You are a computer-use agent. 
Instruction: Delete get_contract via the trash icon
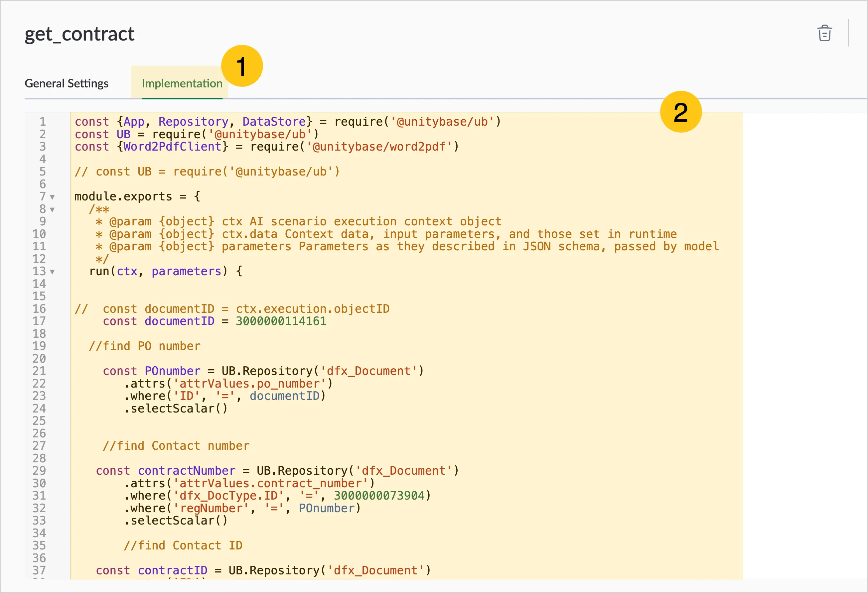click(x=824, y=33)
